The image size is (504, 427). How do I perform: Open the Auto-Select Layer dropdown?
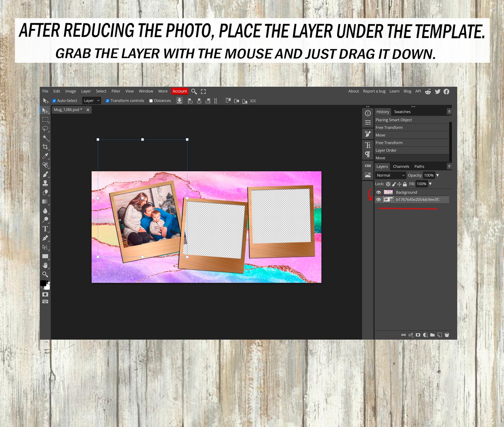point(92,101)
